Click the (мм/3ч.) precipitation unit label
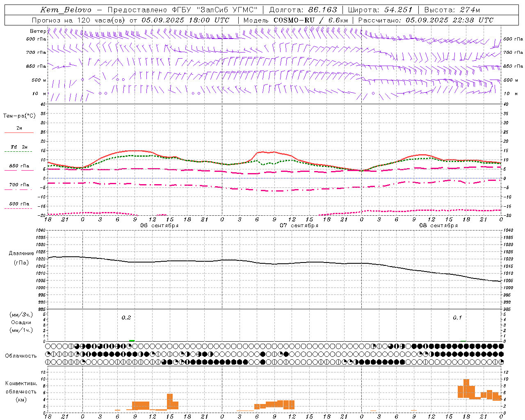 point(21,315)
